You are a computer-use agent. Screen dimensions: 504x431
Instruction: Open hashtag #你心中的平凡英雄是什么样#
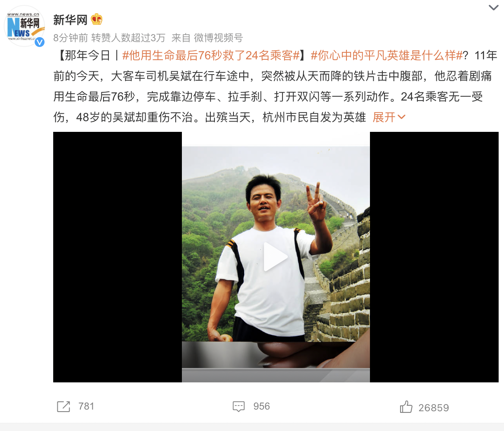pos(386,55)
